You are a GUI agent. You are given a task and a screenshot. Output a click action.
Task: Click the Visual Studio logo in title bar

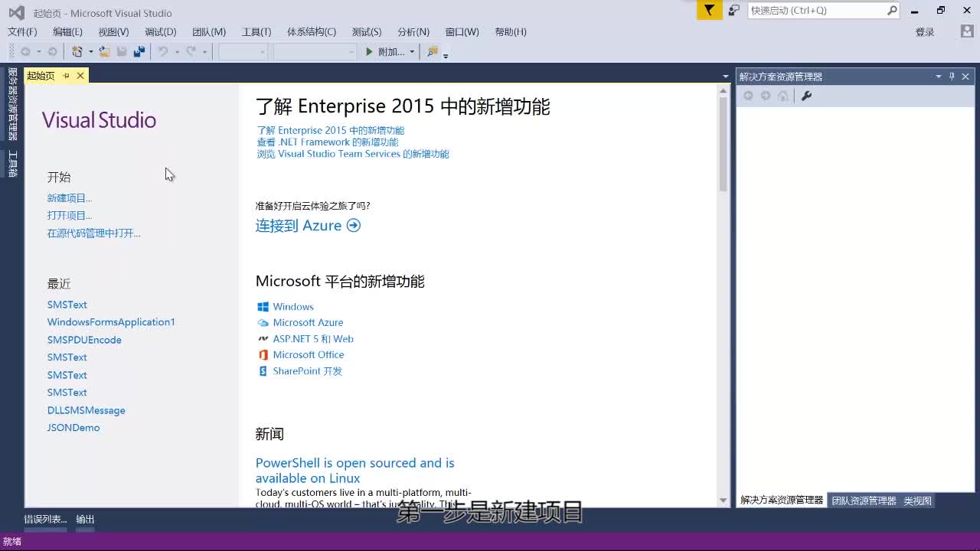pos(16,12)
